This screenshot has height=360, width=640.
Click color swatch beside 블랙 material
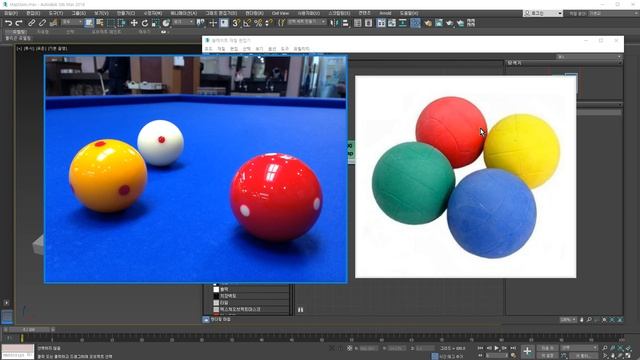click(x=216, y=289)
